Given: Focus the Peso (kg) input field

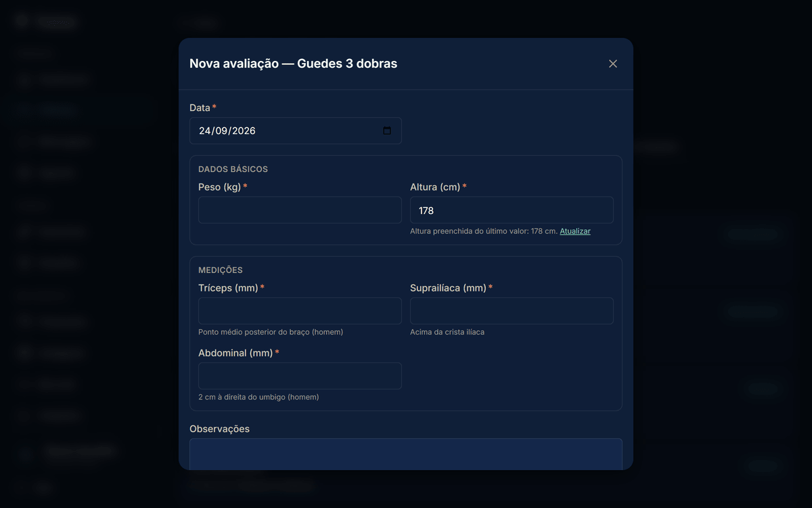Looking at the screenshot, I should 300,210.
